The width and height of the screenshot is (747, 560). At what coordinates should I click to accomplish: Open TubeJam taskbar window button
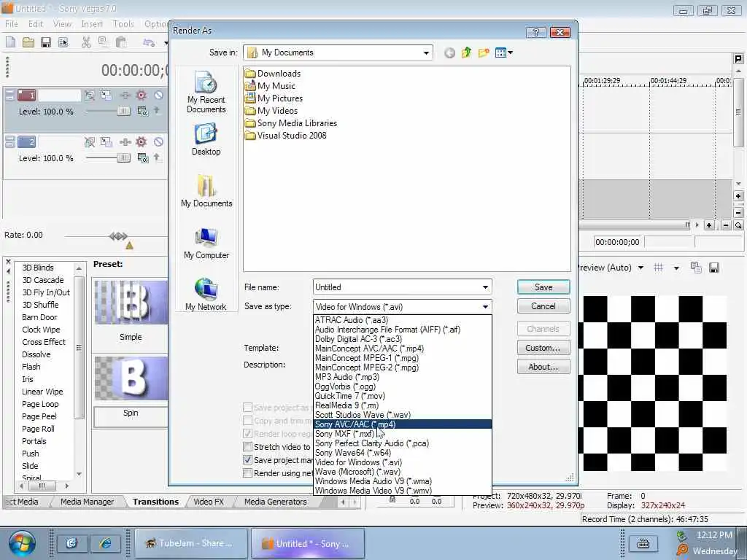(191, 543)
